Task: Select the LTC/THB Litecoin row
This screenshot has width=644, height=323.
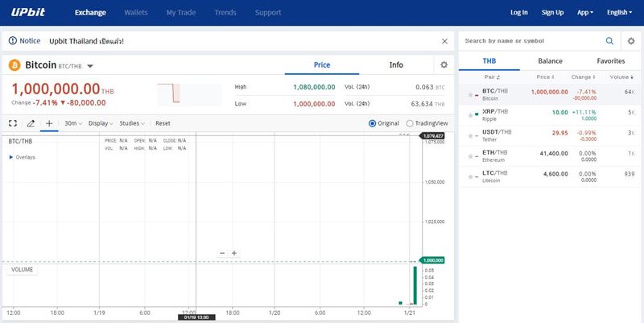Action: 550,177
